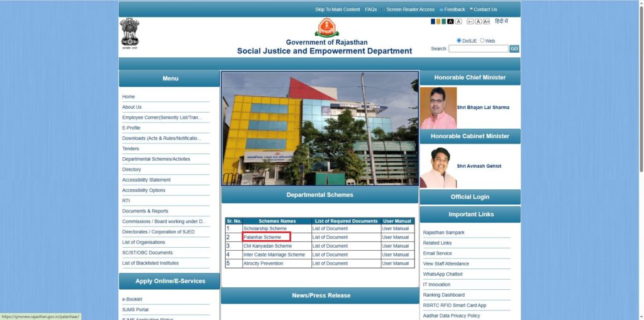Open the Feedback link
The image size is (644, 320).
tap(454, 9)
